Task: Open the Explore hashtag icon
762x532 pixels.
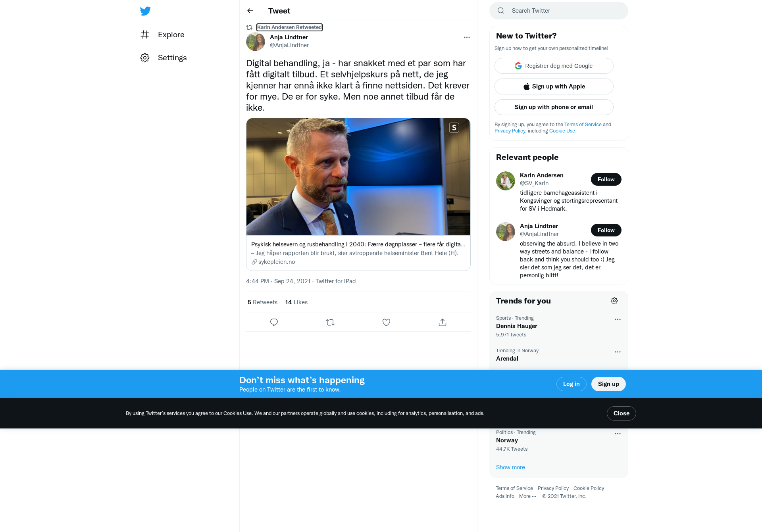Action: click(x=145, y=35)
